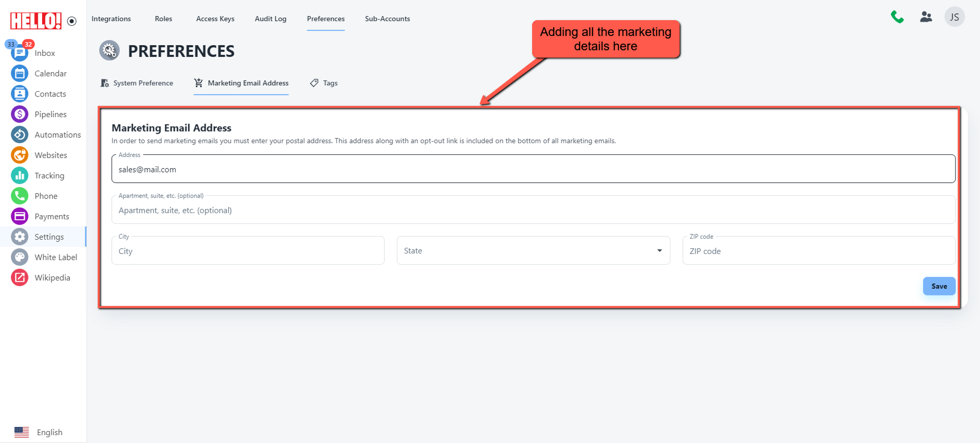
Task: Click the White Label palette icon
Action: coord(20,257)
